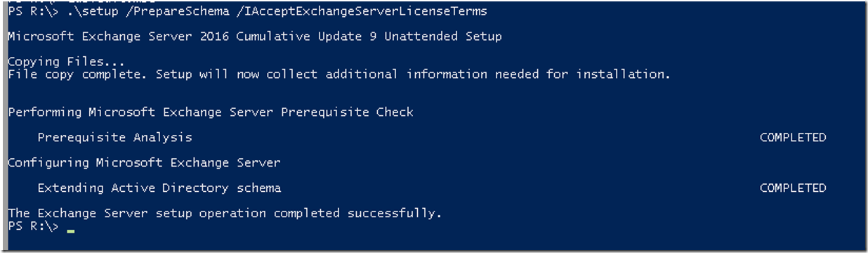Click the 'File copy complete' message line
The image size is (868, 253).
tap(339, 74)
